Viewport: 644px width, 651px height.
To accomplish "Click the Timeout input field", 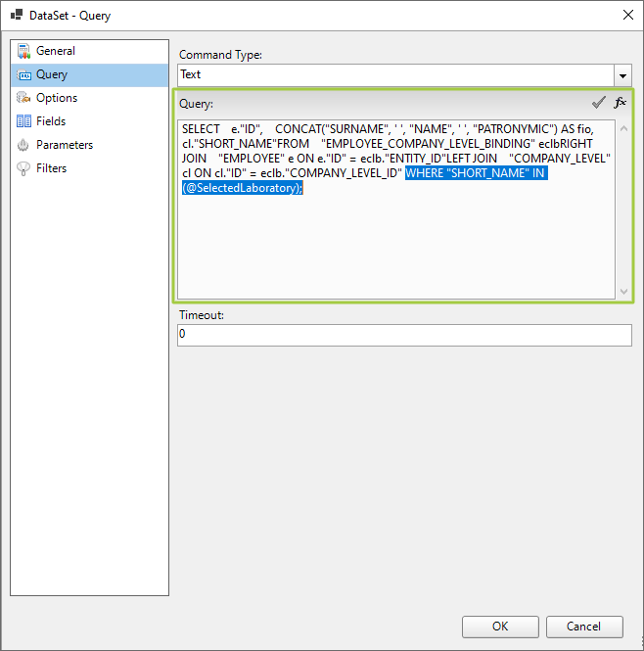I will [x=404, y=335].
